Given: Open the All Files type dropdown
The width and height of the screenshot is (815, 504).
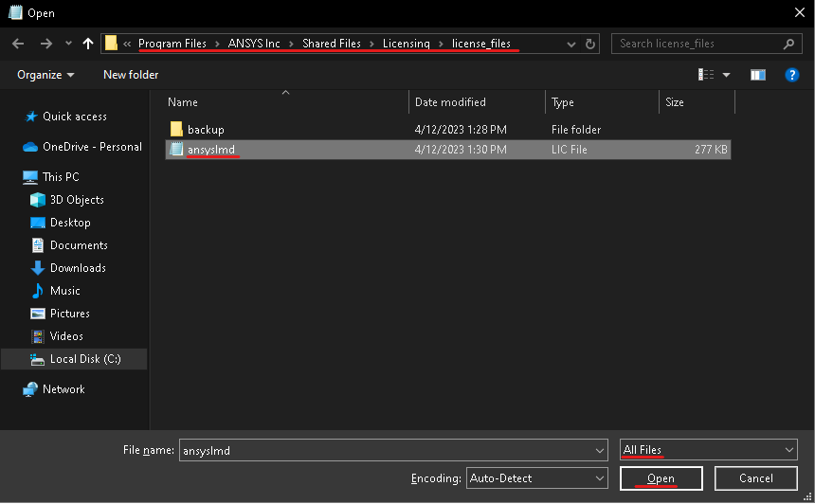Looking at the screenshot, I should 708,450.
